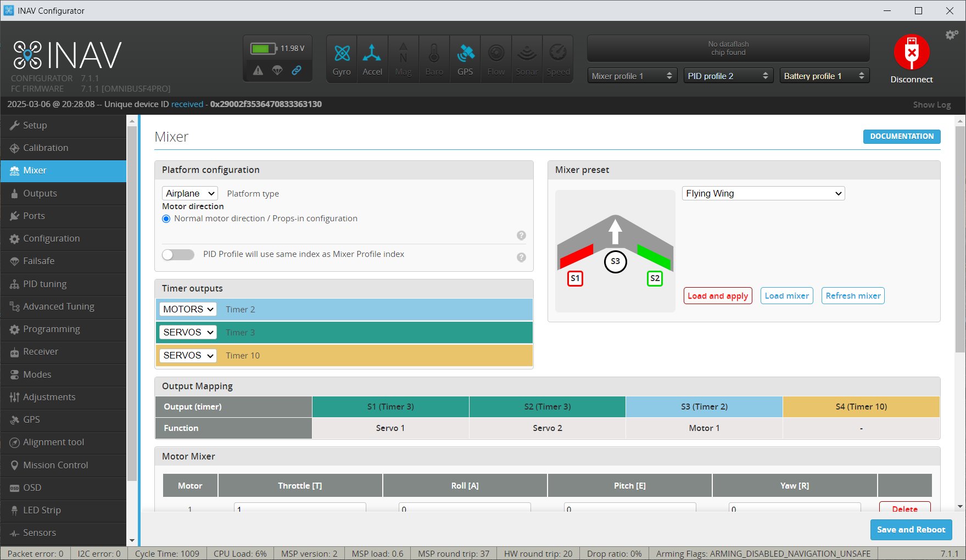Open settings via the gear icon
The width and height of the screenshot is (966, 560).
[x=952, y=35]
